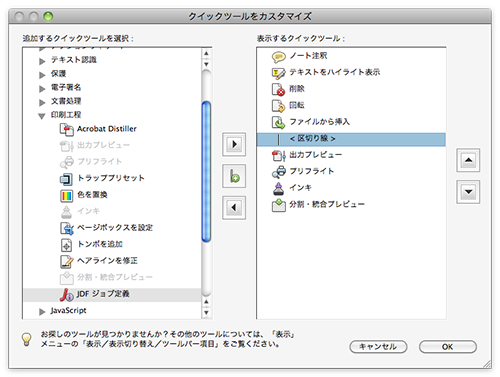Click the grayed 分割・統合プレビュー icon in left list
The height and width of the screenshot is (377, 500).
(66, 278)
